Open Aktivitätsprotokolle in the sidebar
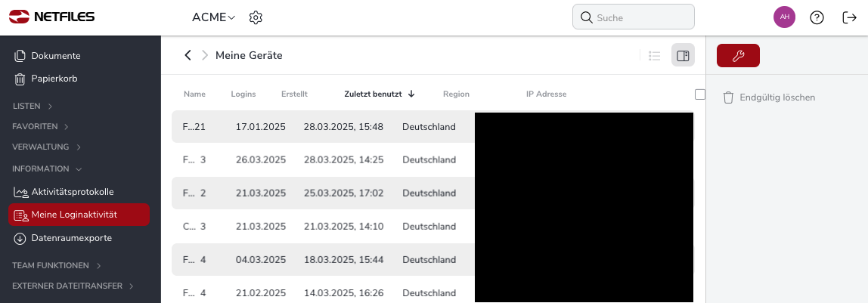 pos(72,192)
